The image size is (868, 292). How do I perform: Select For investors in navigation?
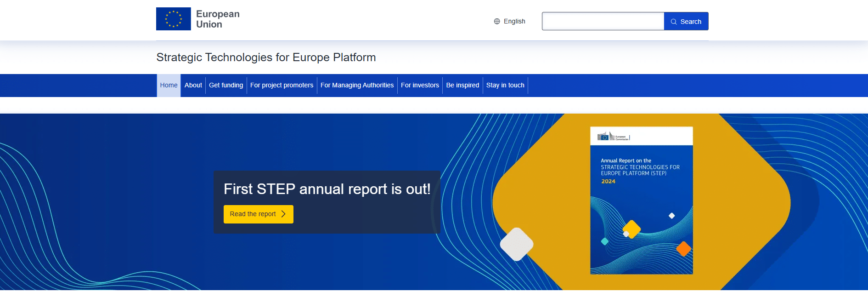(420, 85)
